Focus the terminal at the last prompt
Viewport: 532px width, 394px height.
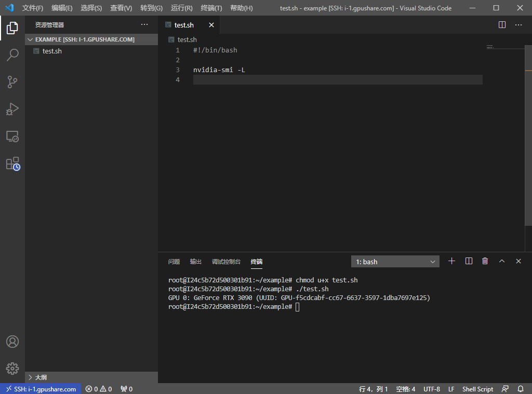298,307
